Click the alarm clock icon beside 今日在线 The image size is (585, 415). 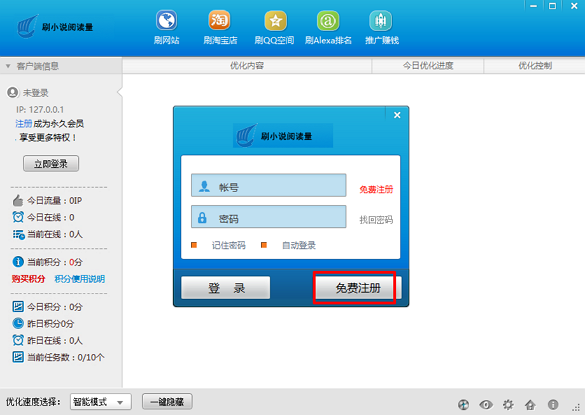(18, 217)
